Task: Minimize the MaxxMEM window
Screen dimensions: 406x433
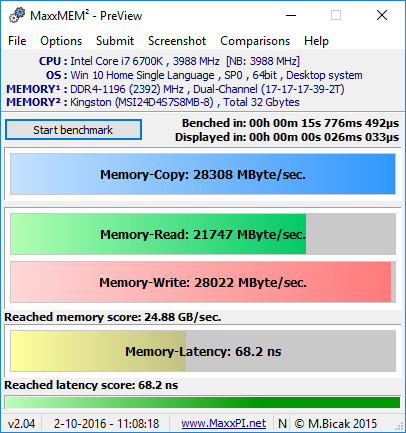Action: point(291,15)
